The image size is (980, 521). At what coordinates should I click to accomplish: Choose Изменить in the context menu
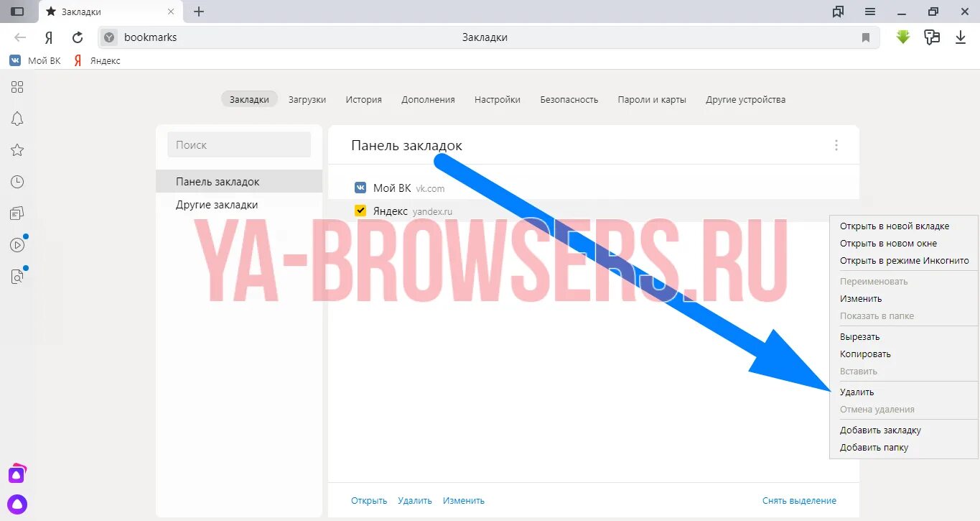point(861,298)
